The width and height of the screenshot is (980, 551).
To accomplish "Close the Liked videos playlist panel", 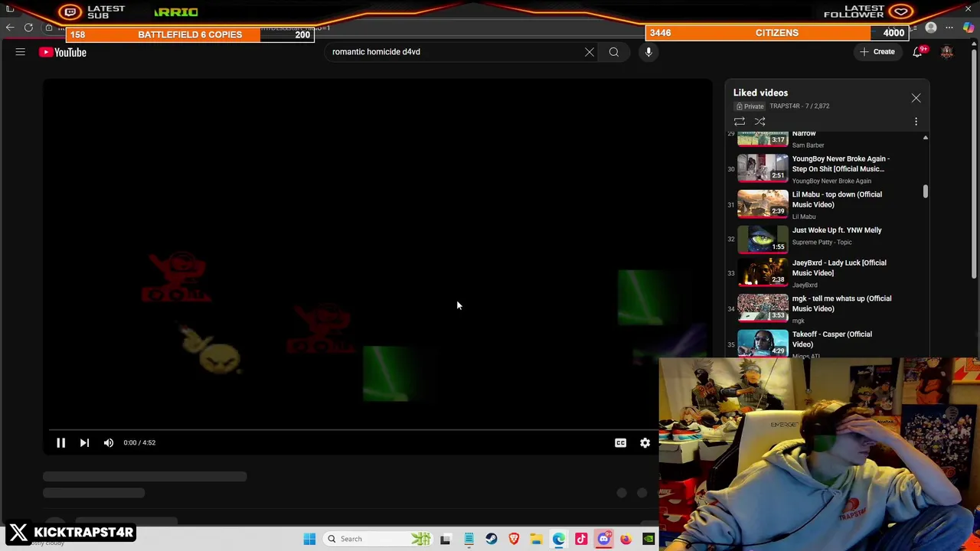I will (916, 98).
